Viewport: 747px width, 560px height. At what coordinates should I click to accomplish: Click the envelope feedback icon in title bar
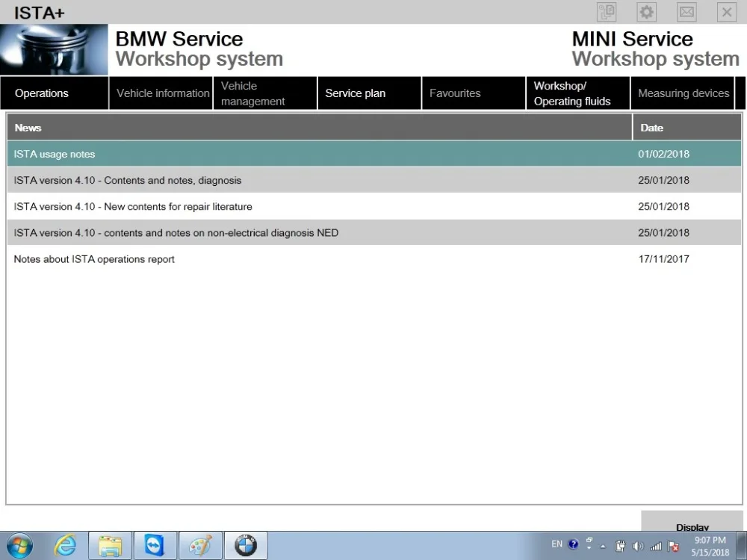pyautogui.click(x=686, y=12)
